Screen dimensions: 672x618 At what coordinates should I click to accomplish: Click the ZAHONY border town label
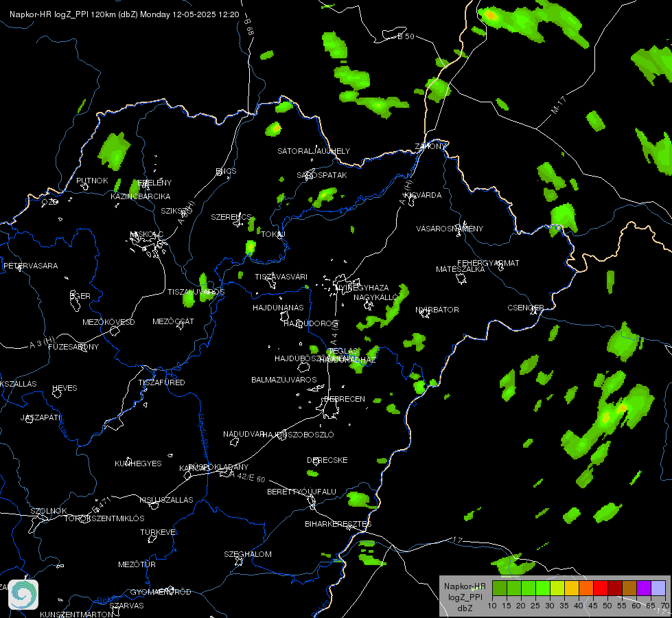tap(430, 146)
